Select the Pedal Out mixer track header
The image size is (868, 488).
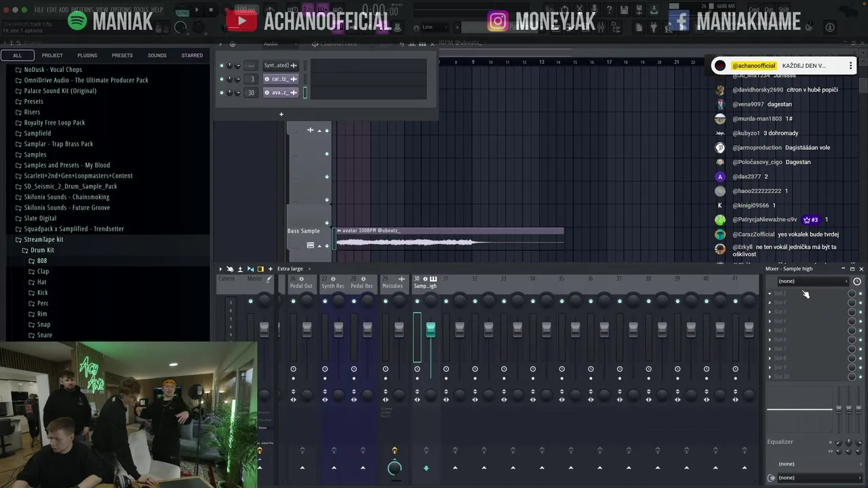(x=301, y=283)
